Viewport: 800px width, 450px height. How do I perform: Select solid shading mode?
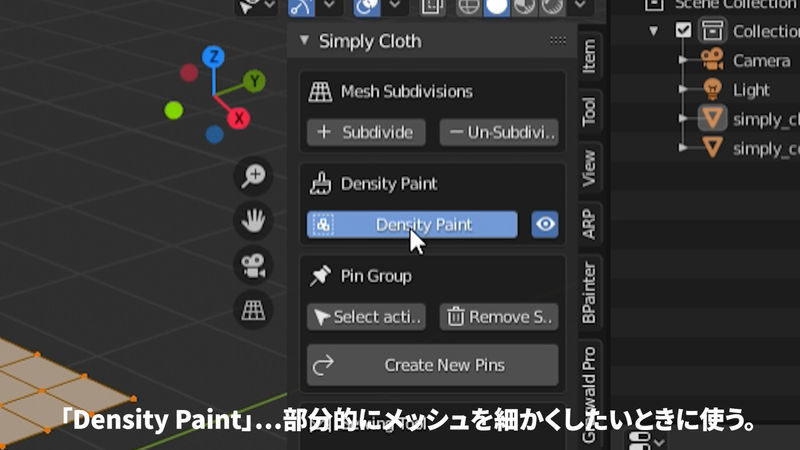tap(496, 6)
